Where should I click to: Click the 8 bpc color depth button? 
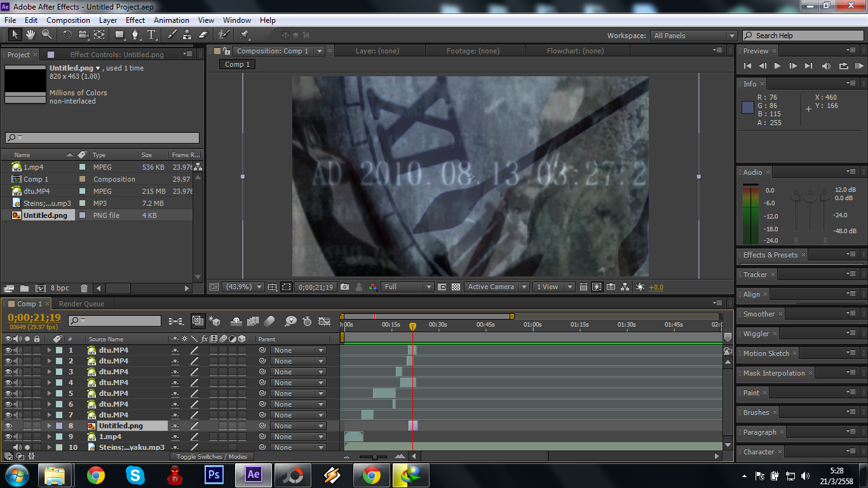point(60,288)
